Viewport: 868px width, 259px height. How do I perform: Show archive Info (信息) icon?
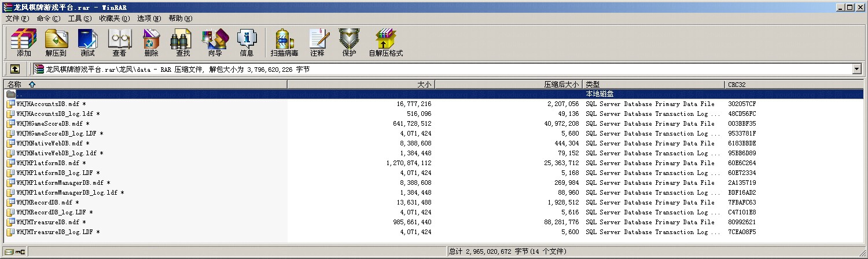(247, 42)
